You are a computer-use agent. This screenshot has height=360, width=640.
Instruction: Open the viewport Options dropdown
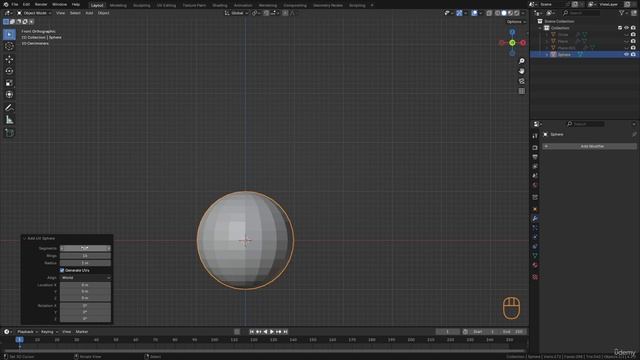tap(516, 22)
